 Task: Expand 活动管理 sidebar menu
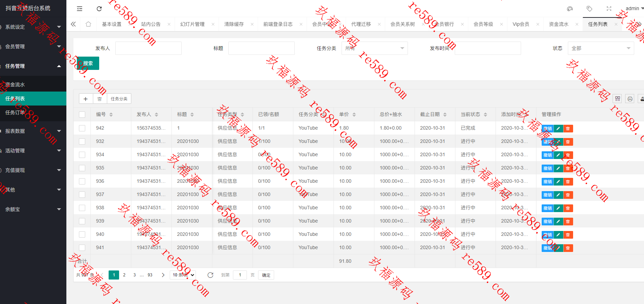pyautogui.click(x=33, y=151)
